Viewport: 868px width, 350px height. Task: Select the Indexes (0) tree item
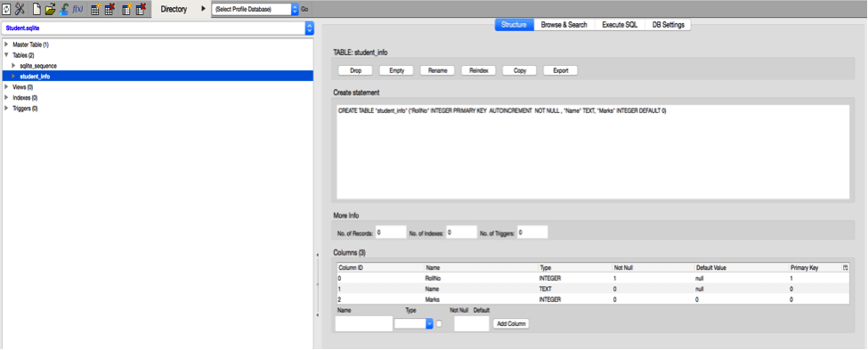coord(25,97)
